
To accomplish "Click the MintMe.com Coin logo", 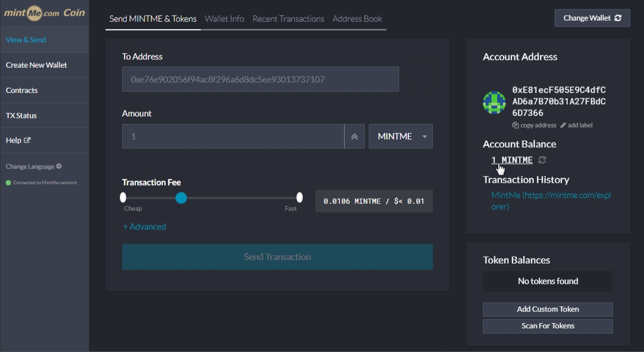I will point(45,13).
